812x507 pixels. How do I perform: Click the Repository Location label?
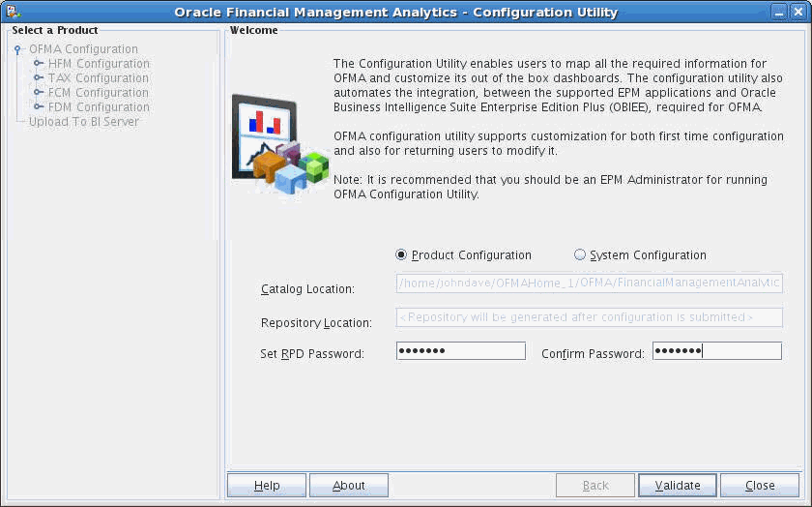point(316,323)
